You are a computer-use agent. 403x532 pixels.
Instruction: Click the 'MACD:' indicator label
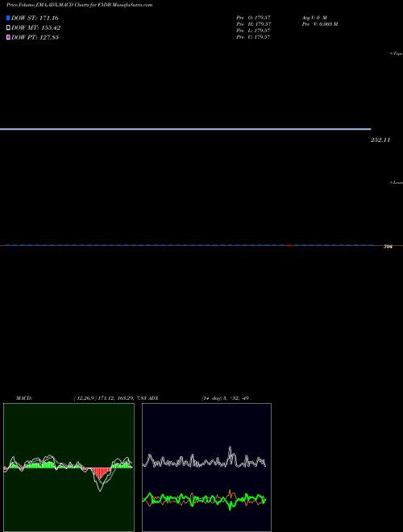click(x=24, y=398)
